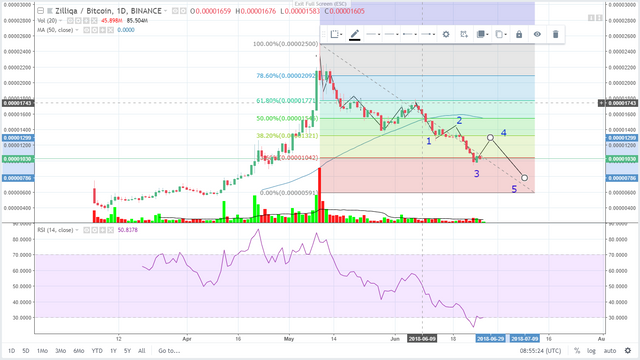Open the visual order layers dropdown

pos(482,34)
